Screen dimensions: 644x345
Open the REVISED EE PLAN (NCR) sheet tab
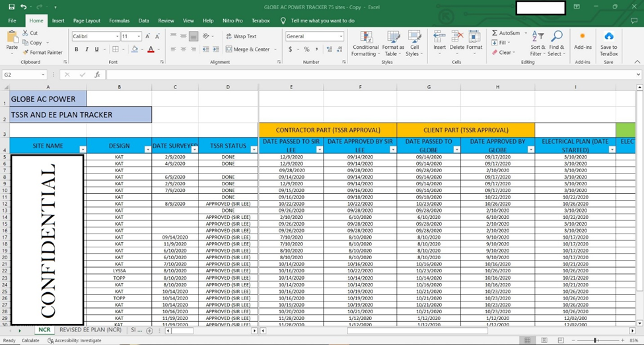90,329
